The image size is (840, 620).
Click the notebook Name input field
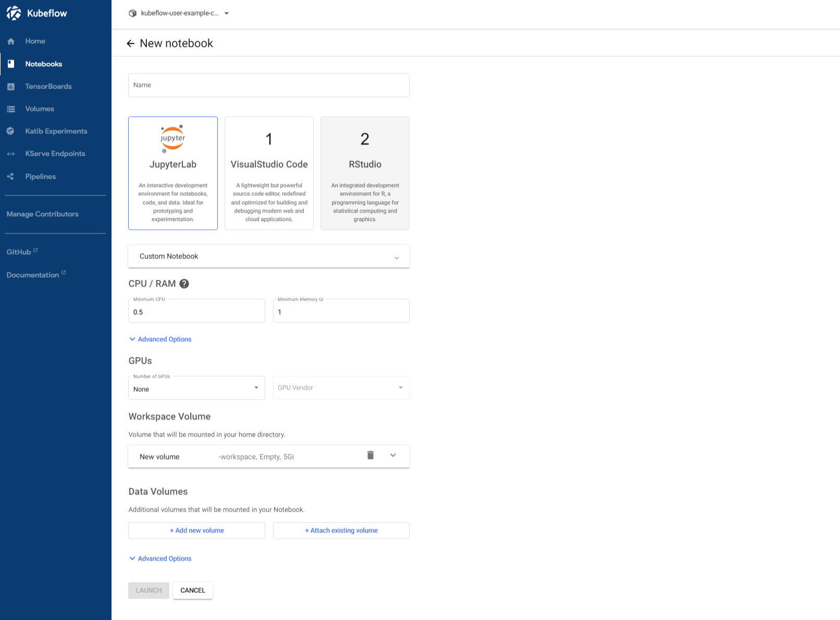(269, 85)
